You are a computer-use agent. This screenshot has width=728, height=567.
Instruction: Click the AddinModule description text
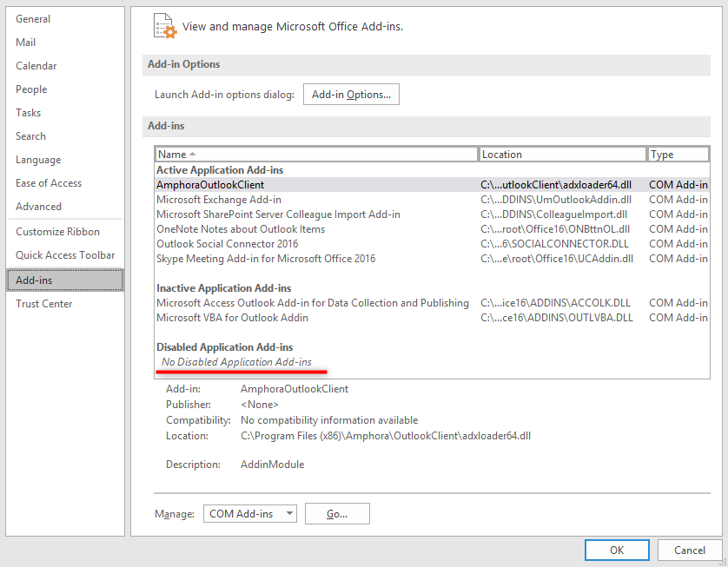[x=272, y=465]
